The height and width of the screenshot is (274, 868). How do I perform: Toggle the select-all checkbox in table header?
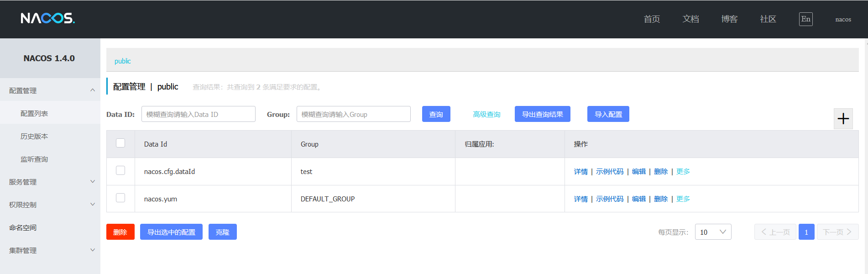point(120,143)
